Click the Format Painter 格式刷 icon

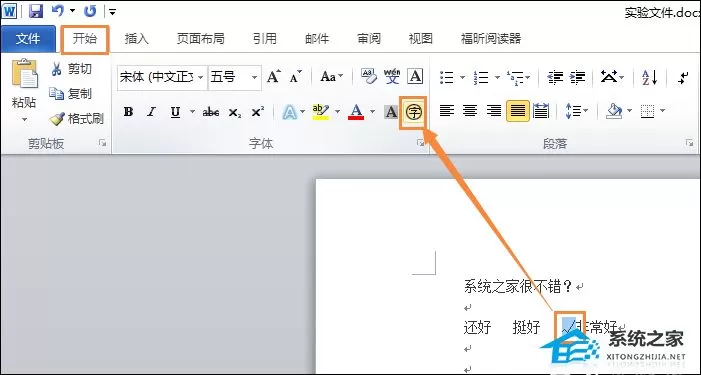57,119
